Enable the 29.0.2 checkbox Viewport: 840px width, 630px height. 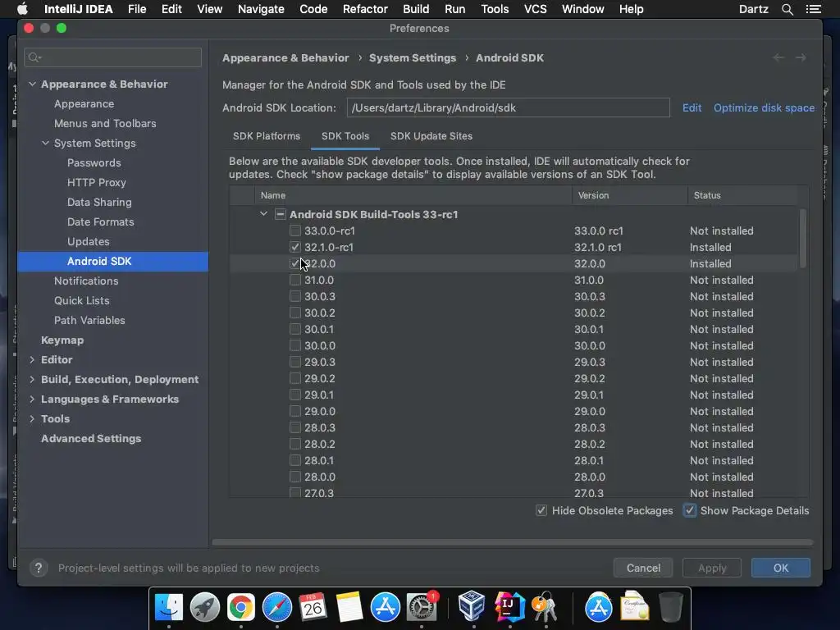(x=295, y=378)
